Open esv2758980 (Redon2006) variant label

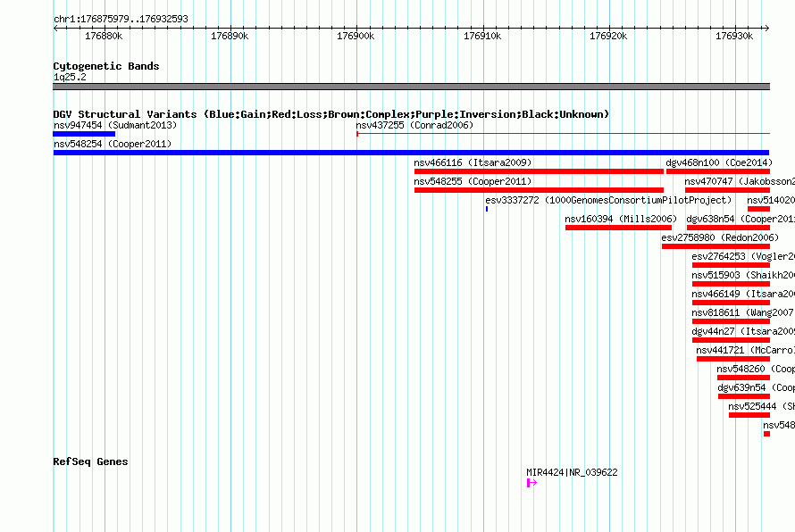point(720,237)
